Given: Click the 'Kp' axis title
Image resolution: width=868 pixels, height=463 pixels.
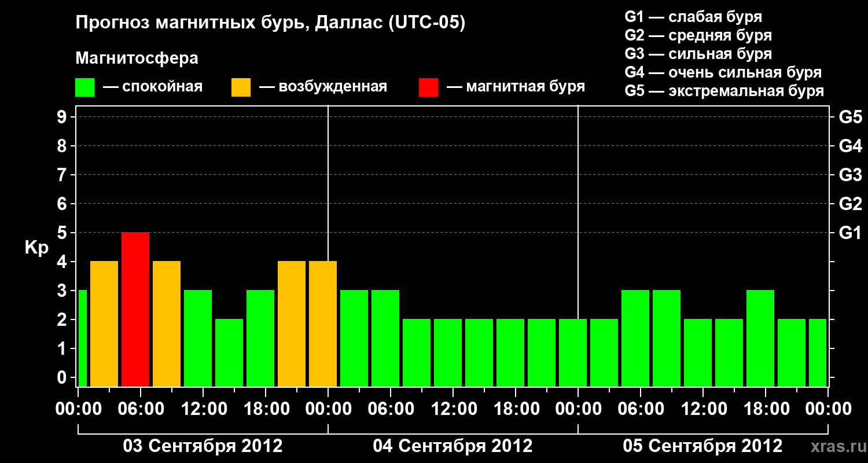Looking at the screenshot, I should (36, 248).
